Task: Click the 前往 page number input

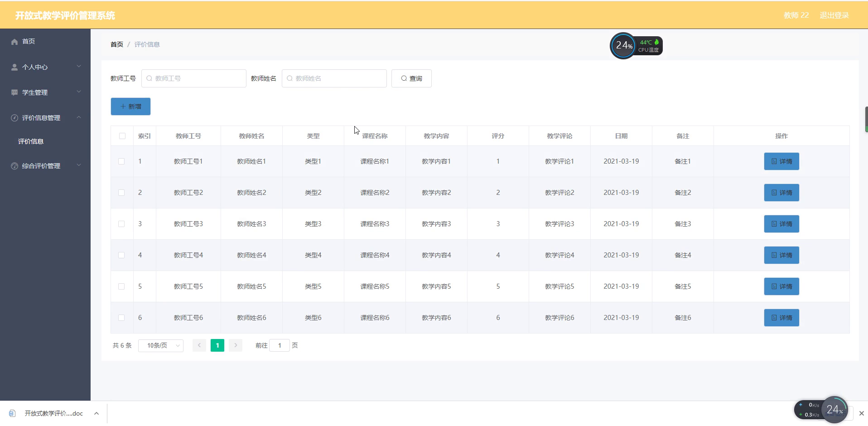Action: 280,345
